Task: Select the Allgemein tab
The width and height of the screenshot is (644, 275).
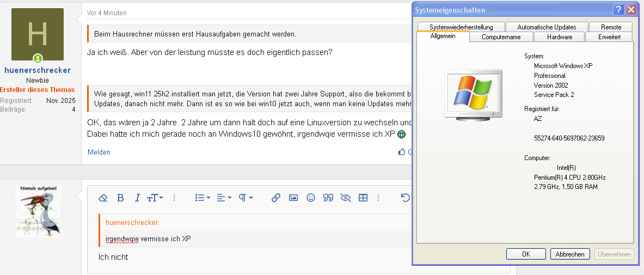Action: (x=443, y=36)
